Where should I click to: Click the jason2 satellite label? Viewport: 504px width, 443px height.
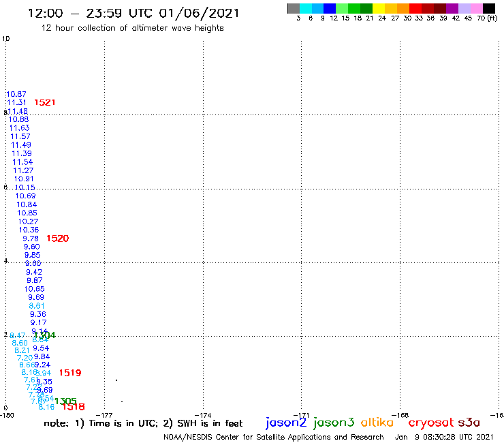[286, 423]
